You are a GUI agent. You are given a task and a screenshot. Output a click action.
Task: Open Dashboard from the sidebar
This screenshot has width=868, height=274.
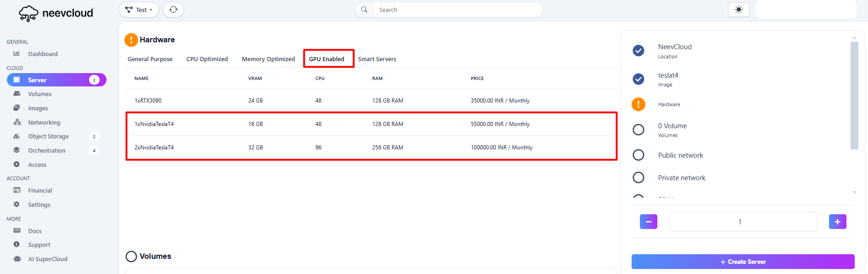click(x=43, y=54)
